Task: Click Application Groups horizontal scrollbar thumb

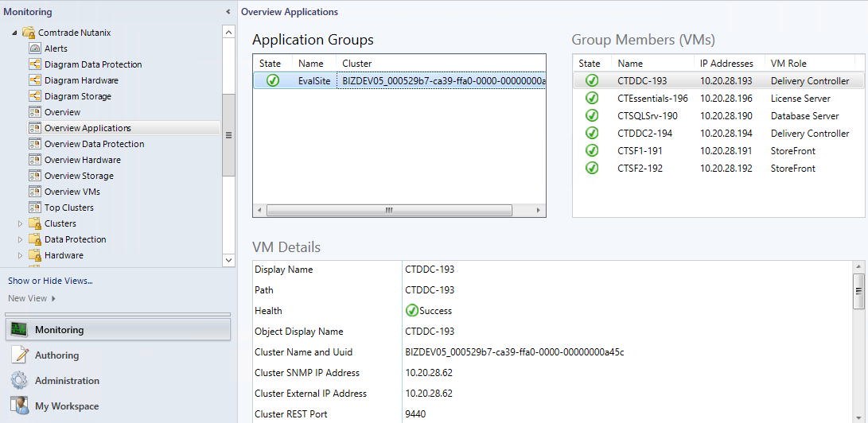Action: [x=389, y=211]
